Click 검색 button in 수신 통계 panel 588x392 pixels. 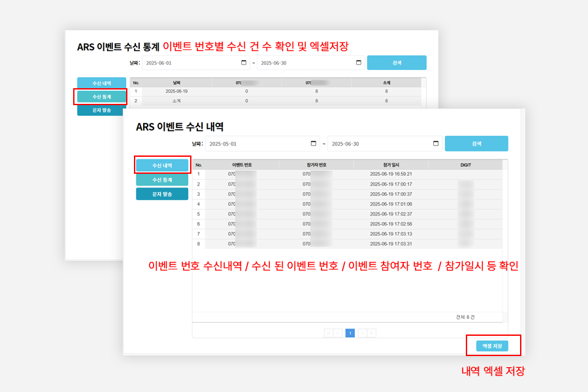point(397,63)
